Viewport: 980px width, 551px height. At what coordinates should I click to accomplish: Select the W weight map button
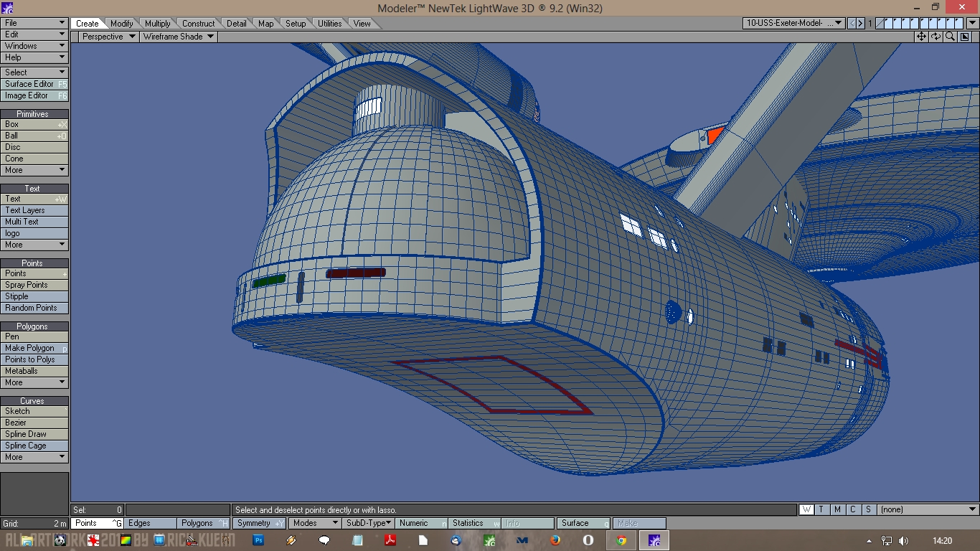coord(806,509)
